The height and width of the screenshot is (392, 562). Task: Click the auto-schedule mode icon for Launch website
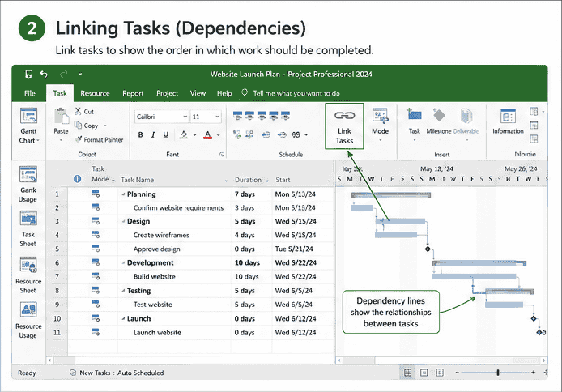point(96,332)
